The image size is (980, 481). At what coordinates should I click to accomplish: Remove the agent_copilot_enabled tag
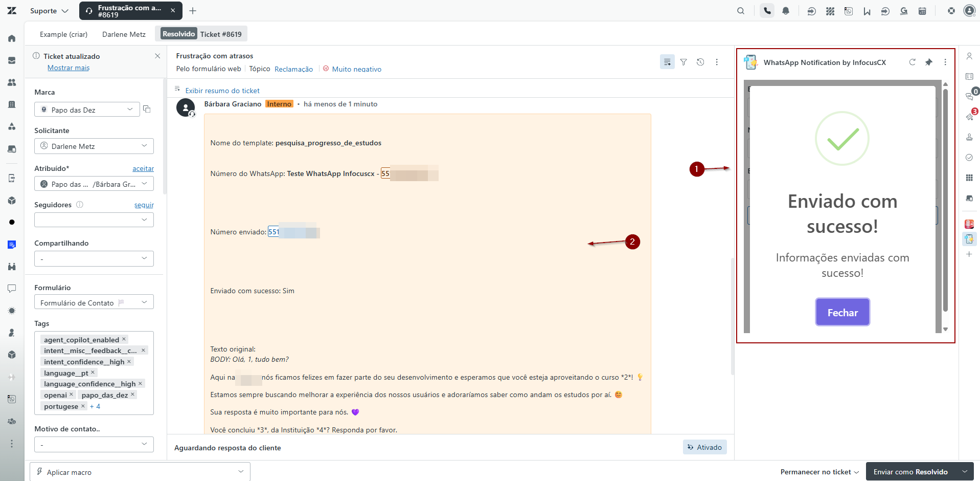tap(124, 339)
